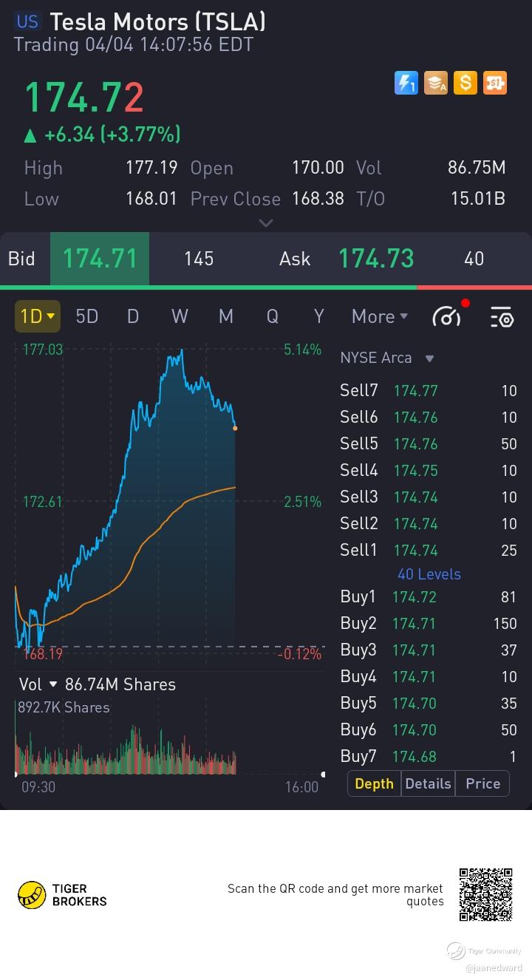This screenshot has height=980, width=532.
Task: Select the Buy6 order book row
Action: [429, 729]
